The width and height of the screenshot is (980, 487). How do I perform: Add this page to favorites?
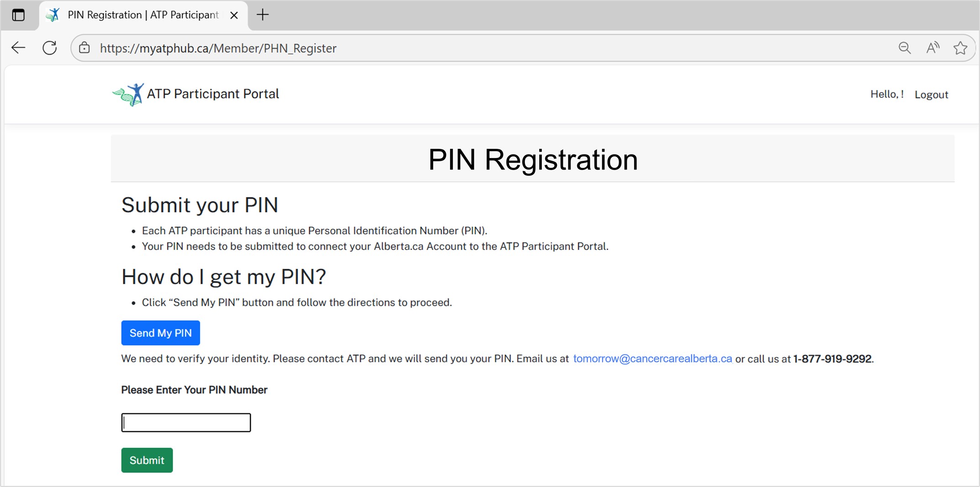960,48
